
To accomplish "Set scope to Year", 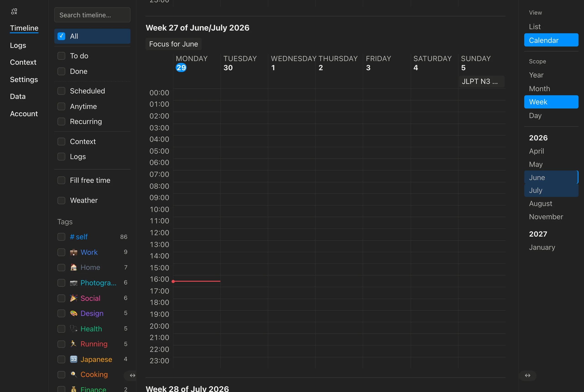I will [551, 75].
